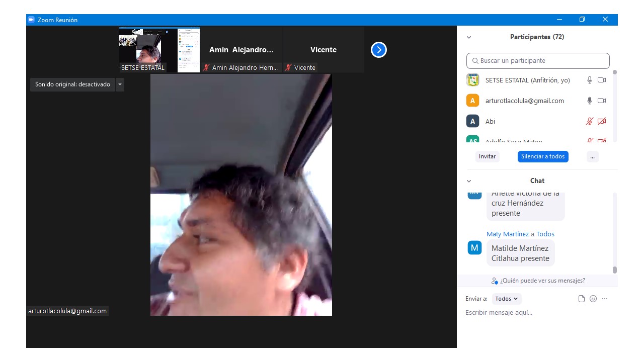Screen dimensions: 644x362
Task: Click arturotlacolula@gmail.com in participant list
Action: [x=525, y=101]
